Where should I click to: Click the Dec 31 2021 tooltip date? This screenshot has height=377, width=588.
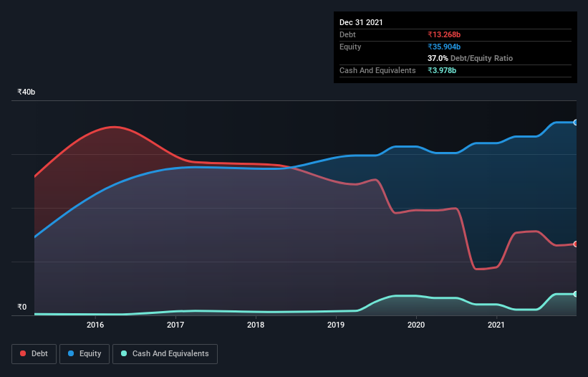[x=361, y=22]
